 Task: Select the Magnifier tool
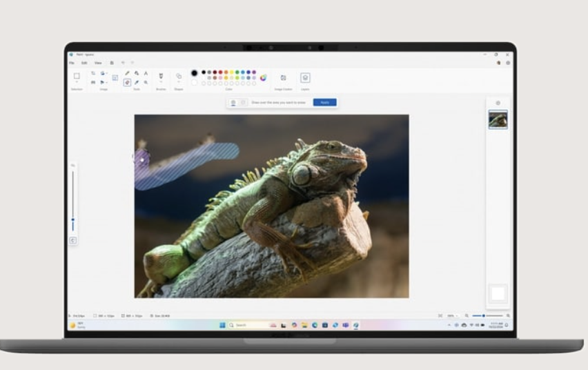pyautogui.click(x=146, y=82)
